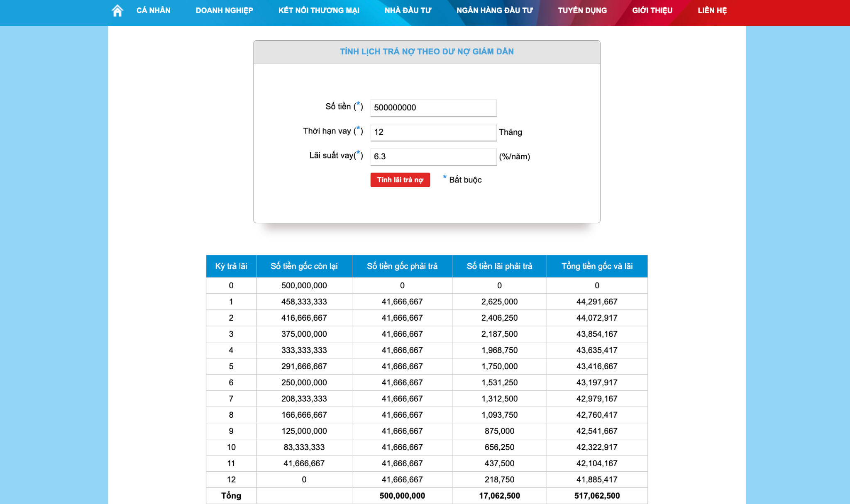Click interest value 1,531,250
The image size is (850, 504).
500,382
